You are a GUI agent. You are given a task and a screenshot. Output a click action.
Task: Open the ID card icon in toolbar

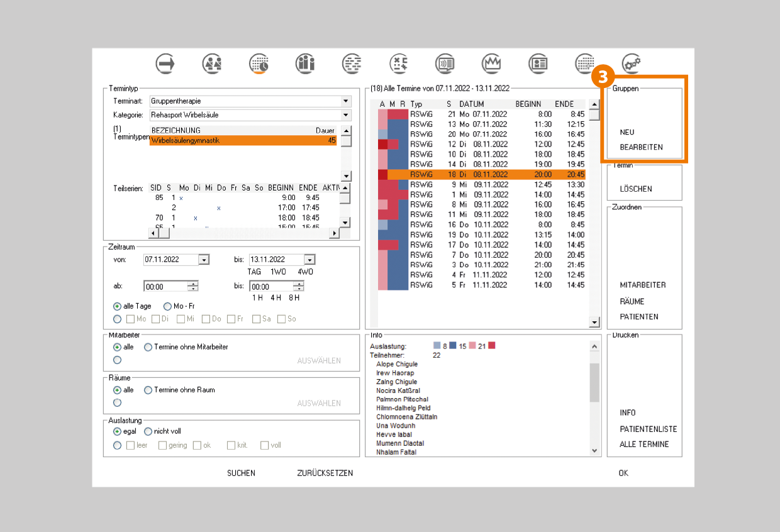pyautogui.click(x=538, y=64)
